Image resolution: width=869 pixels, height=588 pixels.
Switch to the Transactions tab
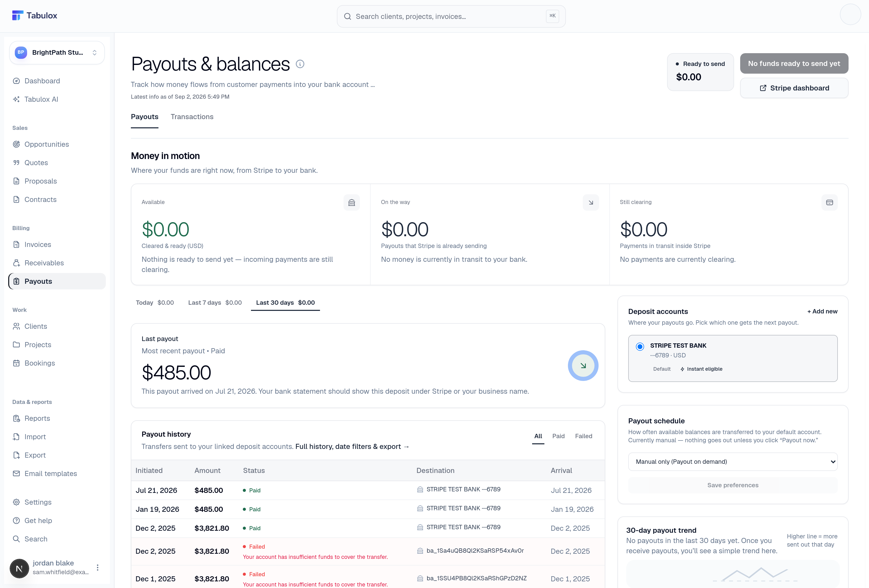coord(192,117)
